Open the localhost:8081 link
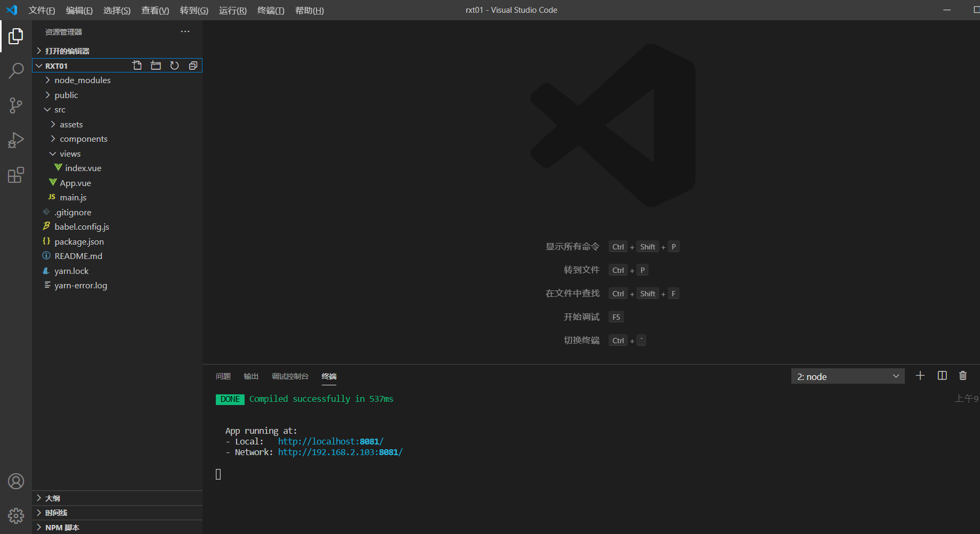The image size is (980, 534). 330,441
